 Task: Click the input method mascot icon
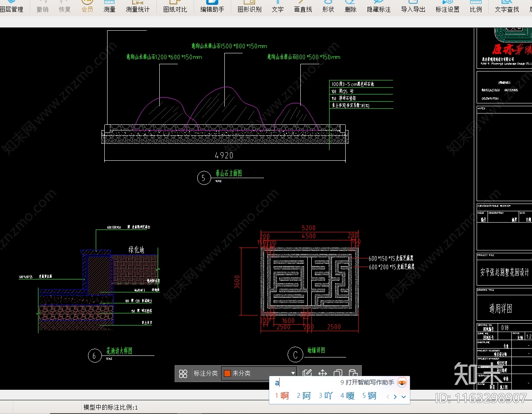coord(402,382)
